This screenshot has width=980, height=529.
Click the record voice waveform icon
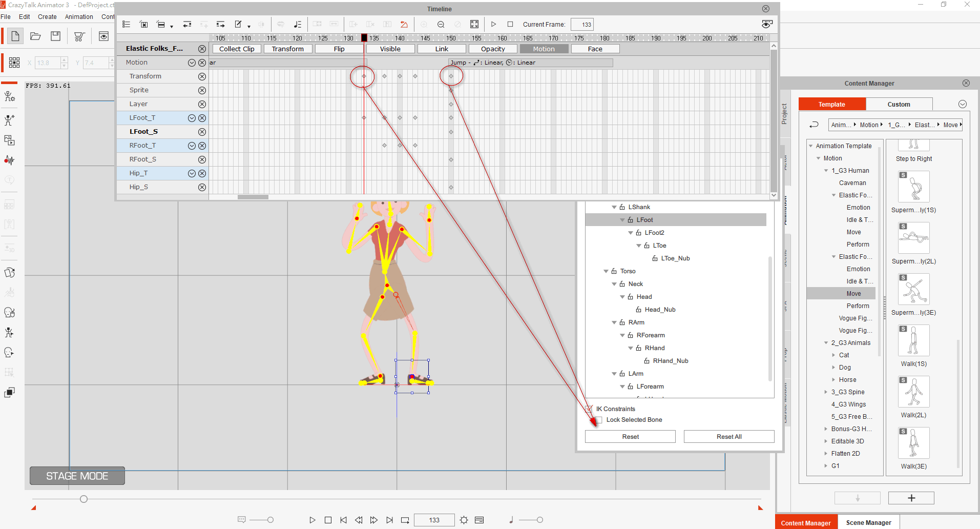coord(9,160)
